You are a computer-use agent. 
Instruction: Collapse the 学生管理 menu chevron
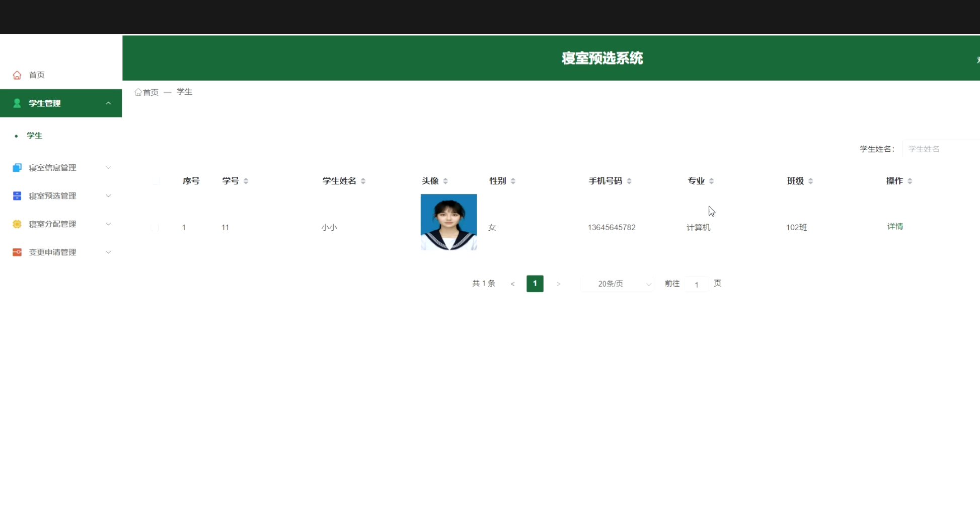108,103
